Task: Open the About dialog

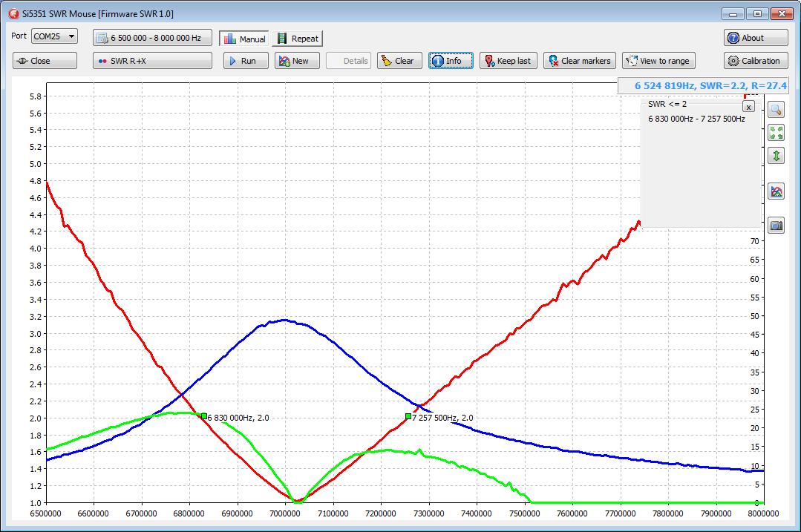Action: click(x=756, y=38)
